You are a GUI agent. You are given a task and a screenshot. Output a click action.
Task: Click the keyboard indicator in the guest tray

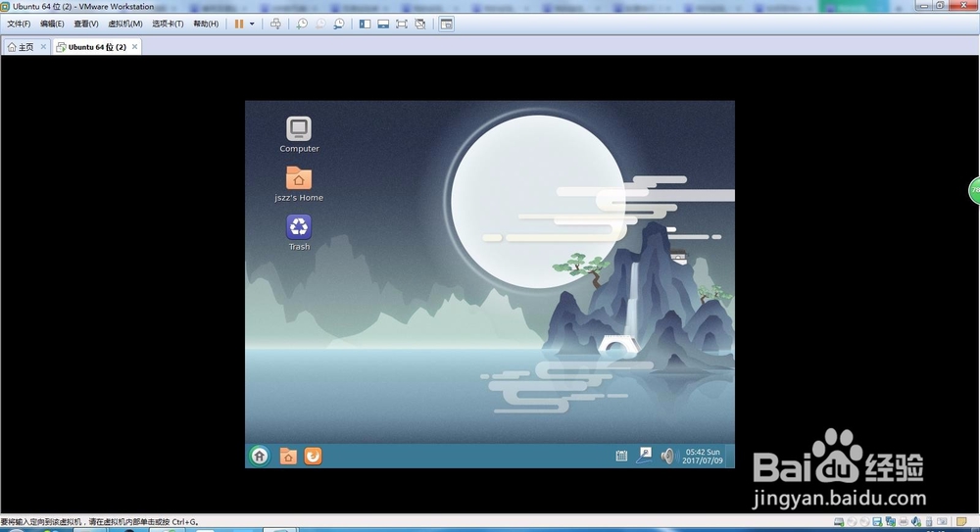(x=621, y=456)
